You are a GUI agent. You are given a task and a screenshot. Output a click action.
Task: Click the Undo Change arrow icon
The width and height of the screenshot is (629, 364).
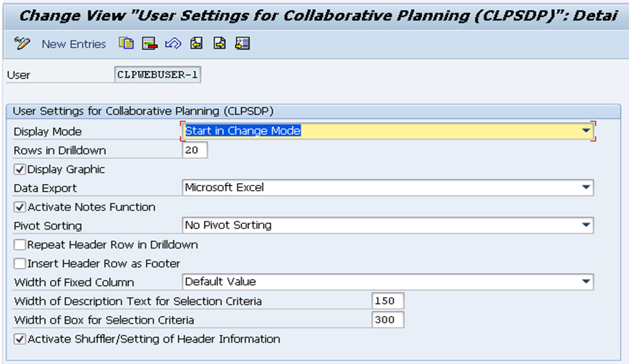click(173, 43)
